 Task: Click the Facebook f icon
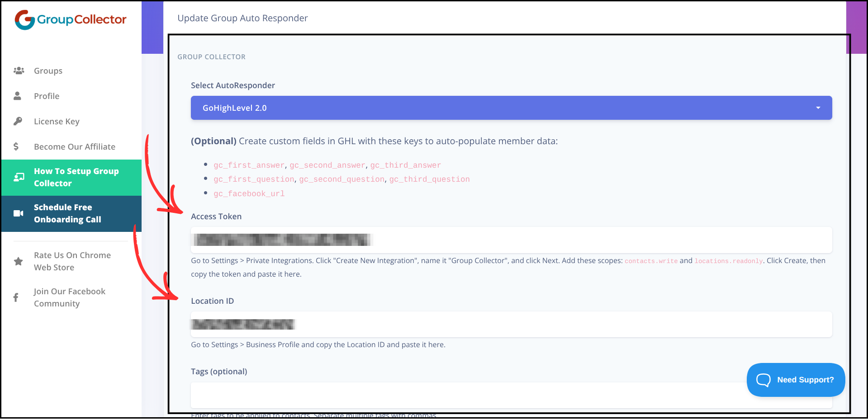[x=16, y=297]
